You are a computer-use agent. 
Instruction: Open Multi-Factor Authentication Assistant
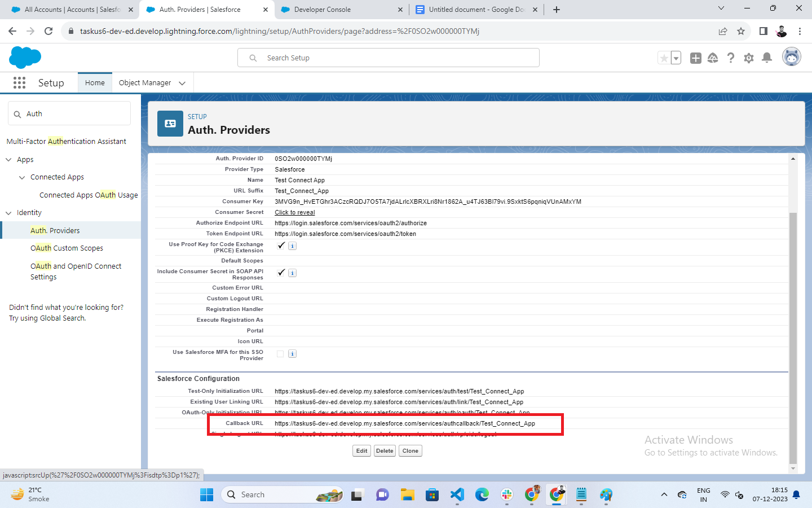click(66, 142)
